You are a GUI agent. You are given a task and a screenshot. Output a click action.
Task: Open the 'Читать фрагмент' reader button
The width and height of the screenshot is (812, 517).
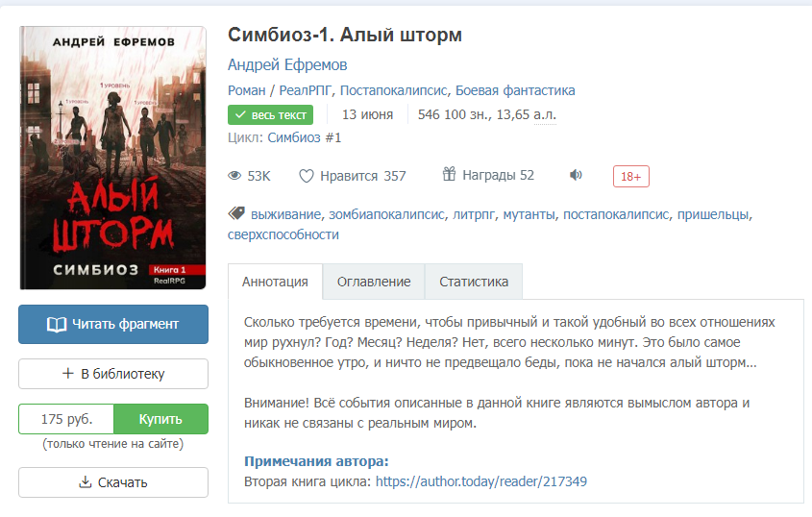(x=113, y=324)
